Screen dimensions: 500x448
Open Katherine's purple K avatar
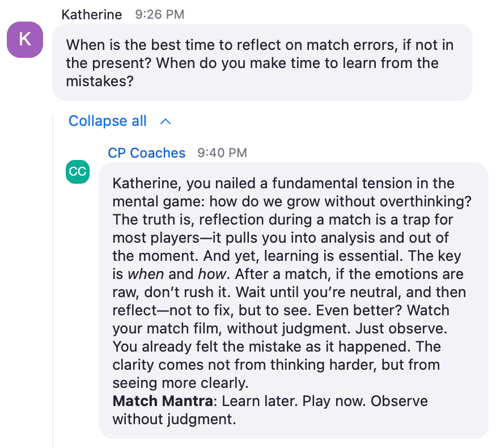pos(25,40)
